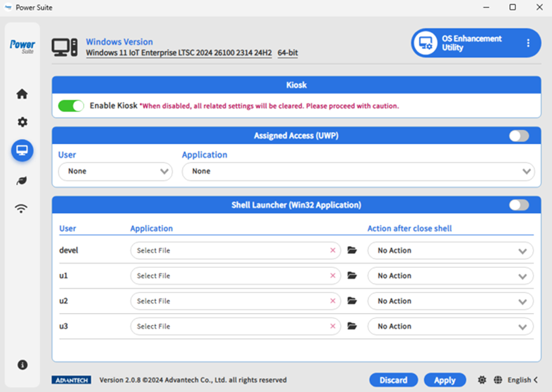Turn on Assigned Access (UWP) toggle
Screen dimensions: 552x392
coord(518,136)
